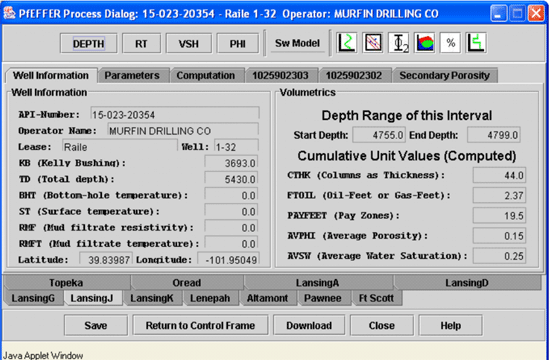Click the BHT Bottom-hole temperature field
Image resolution: width=550 pixels, height=360 pixels.
[x=231, y=195]
